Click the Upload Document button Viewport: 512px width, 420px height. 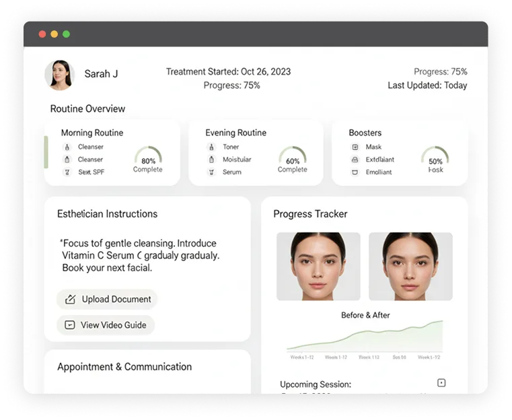[x=107, y=300]
